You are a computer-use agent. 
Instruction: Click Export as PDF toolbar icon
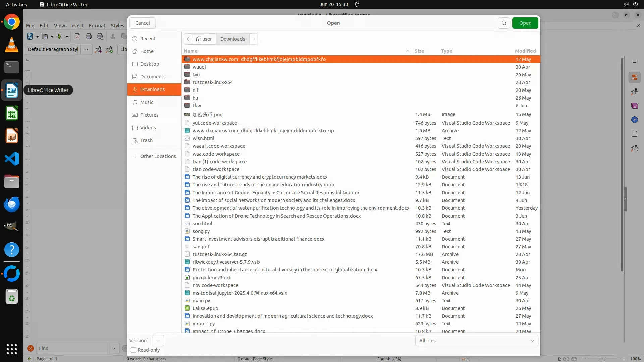click(77, 37)
